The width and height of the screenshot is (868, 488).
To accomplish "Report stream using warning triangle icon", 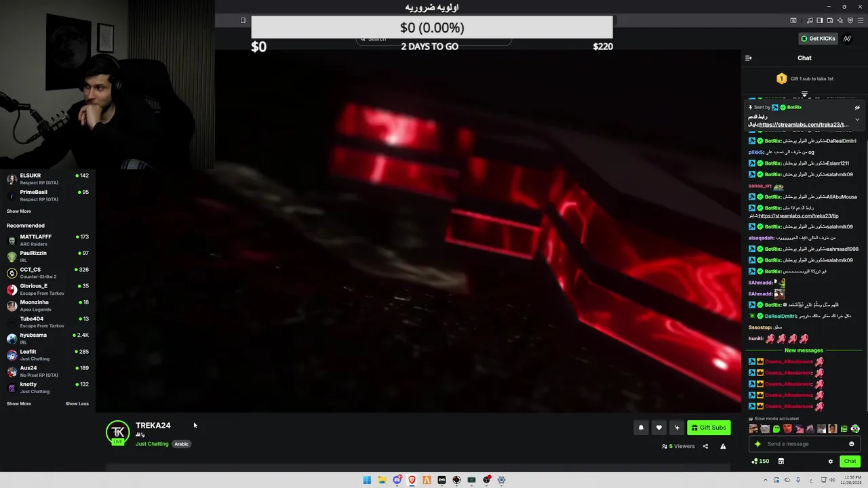I will [x=723, y=446].
